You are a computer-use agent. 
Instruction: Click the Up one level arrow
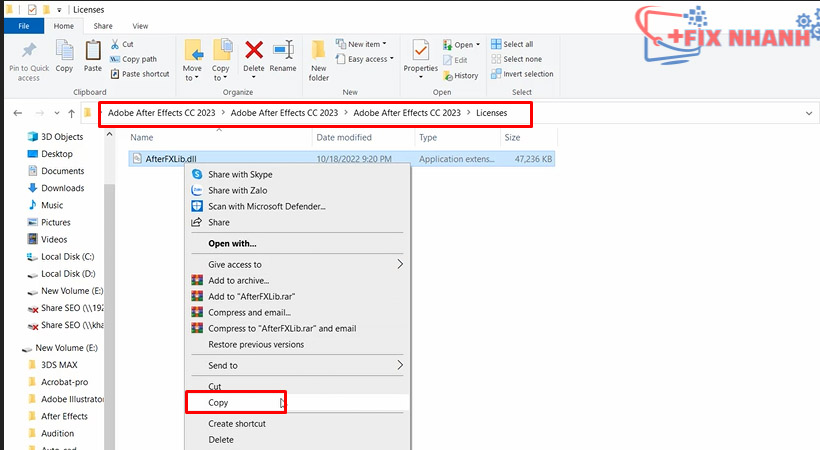pyautogui.click(x=71, y=113)
